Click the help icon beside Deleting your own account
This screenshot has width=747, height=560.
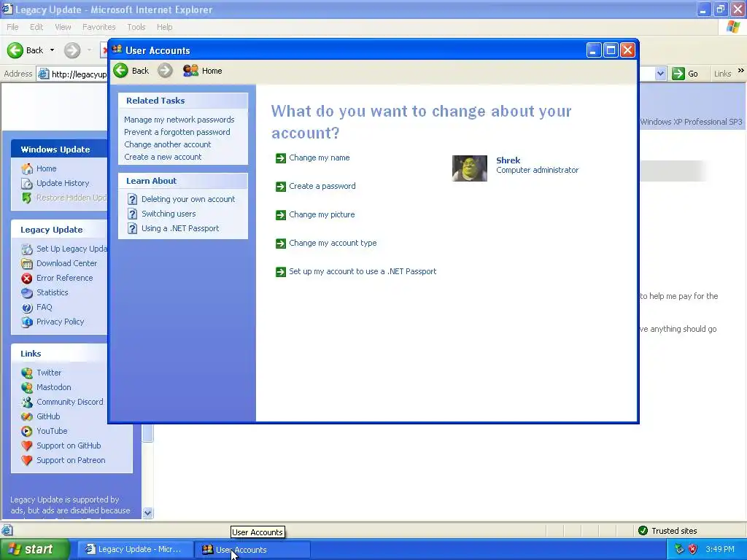(x=133, y=200)
